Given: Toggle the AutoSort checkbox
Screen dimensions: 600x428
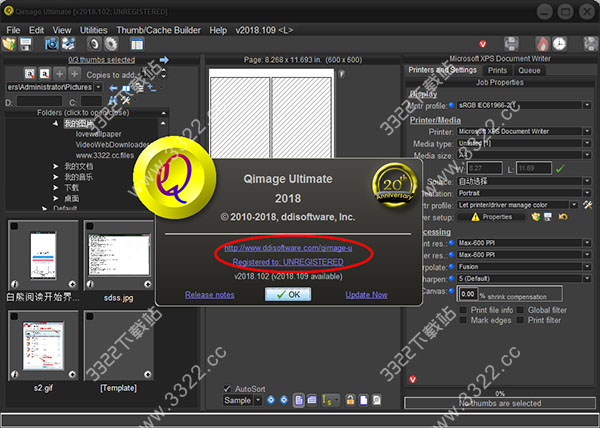Looking at the screenshot, I should 227,389.
